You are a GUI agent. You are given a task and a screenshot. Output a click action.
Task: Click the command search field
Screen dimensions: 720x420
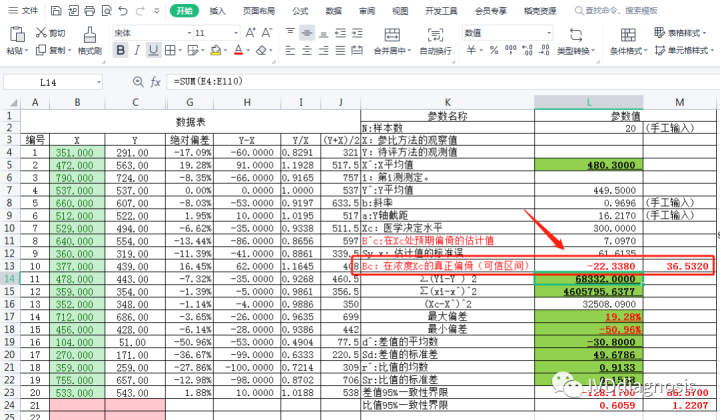617,10
